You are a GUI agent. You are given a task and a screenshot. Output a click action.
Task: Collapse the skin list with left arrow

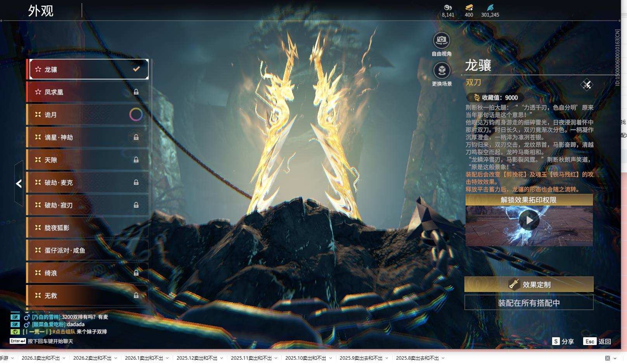tap(19, 183)
